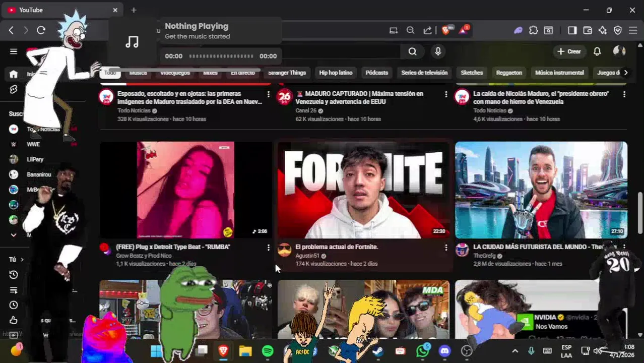Open browser extensions puzzle icon
The image size is (644, 363).
(x=534, y=30)
